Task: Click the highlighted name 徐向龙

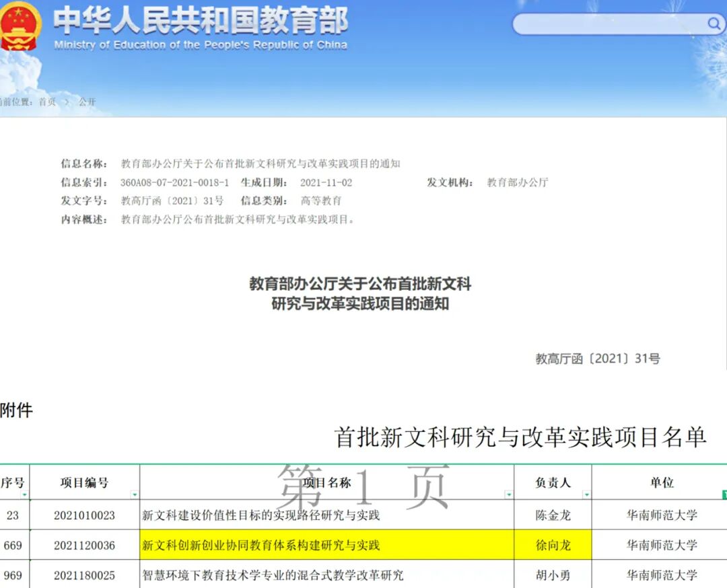Action: pos(553,546)
